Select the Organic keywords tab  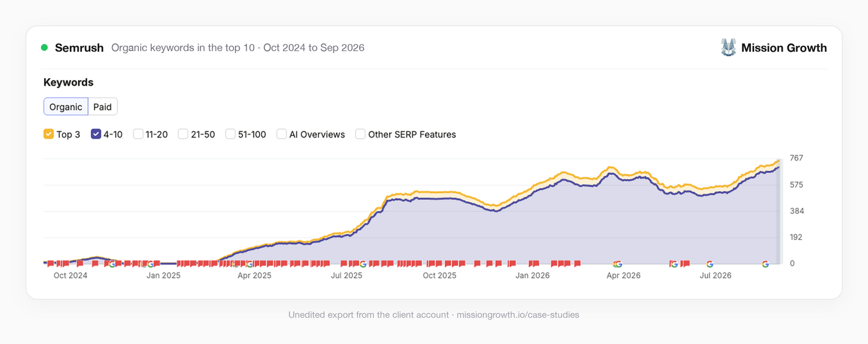66,107
